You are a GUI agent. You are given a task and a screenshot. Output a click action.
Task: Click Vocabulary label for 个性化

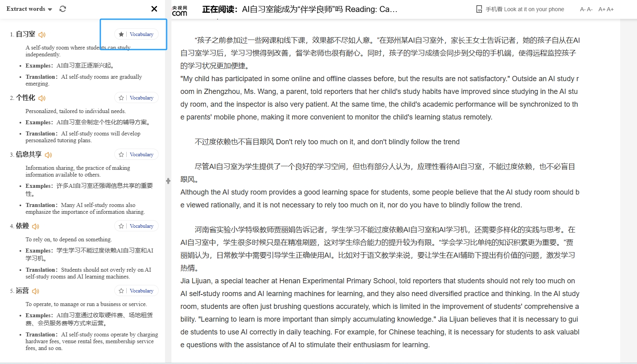(x=141, y=98)
